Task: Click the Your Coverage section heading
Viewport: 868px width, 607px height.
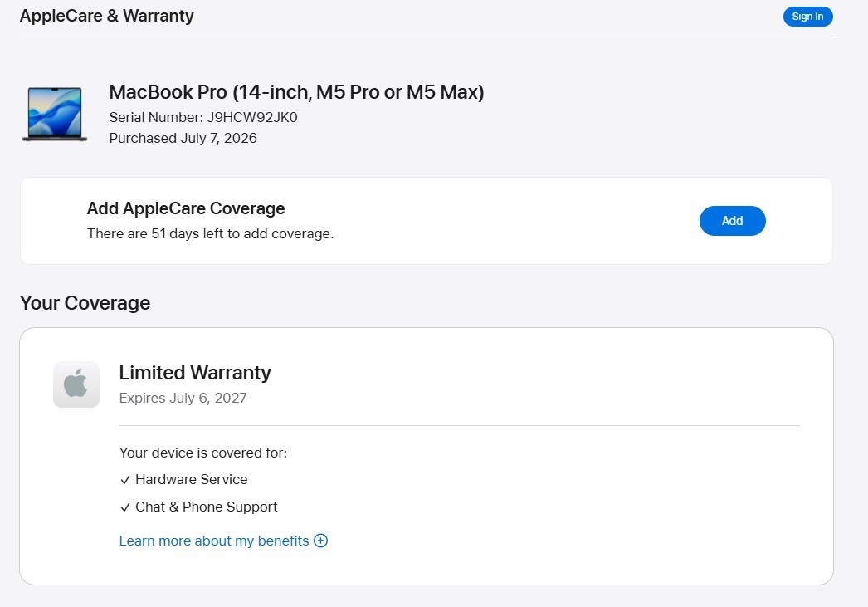Action: tap(85, 303)
